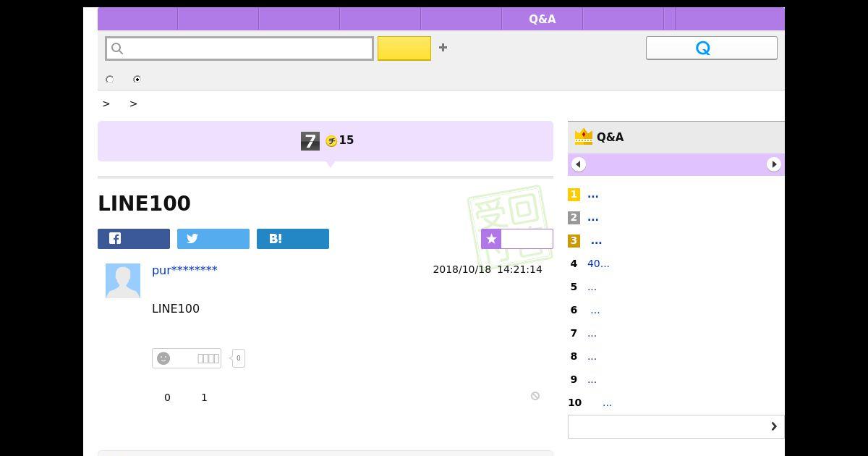The width and height of the screenshot is (868, 456).
Task: Open ranking item number 2 link
Action: click(x=593, y=218)
